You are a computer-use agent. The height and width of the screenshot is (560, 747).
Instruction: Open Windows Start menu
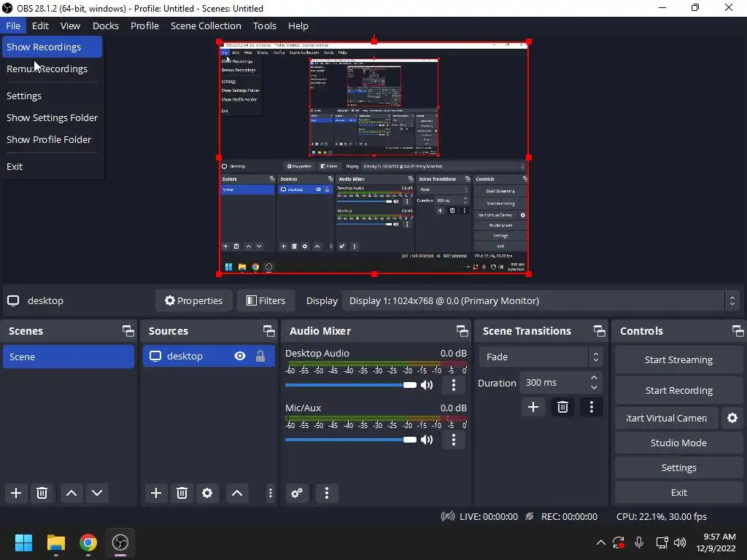(x=23, y=542)
